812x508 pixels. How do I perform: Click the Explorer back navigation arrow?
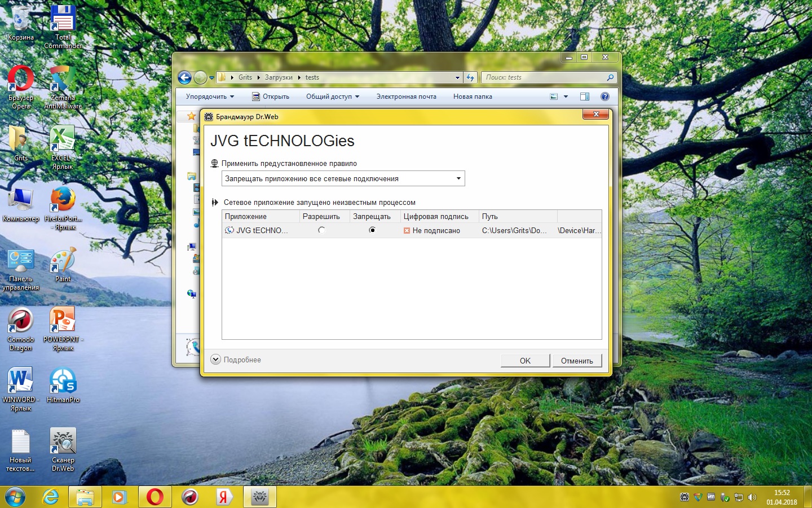point(184,77)
